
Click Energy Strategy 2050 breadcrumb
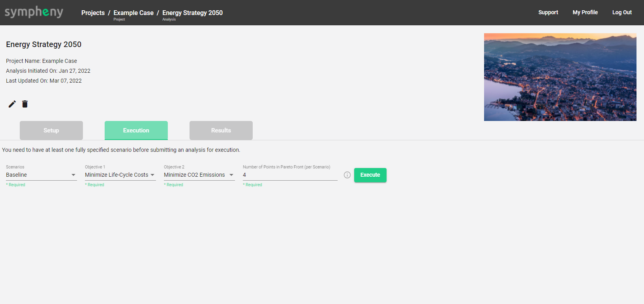192,13
